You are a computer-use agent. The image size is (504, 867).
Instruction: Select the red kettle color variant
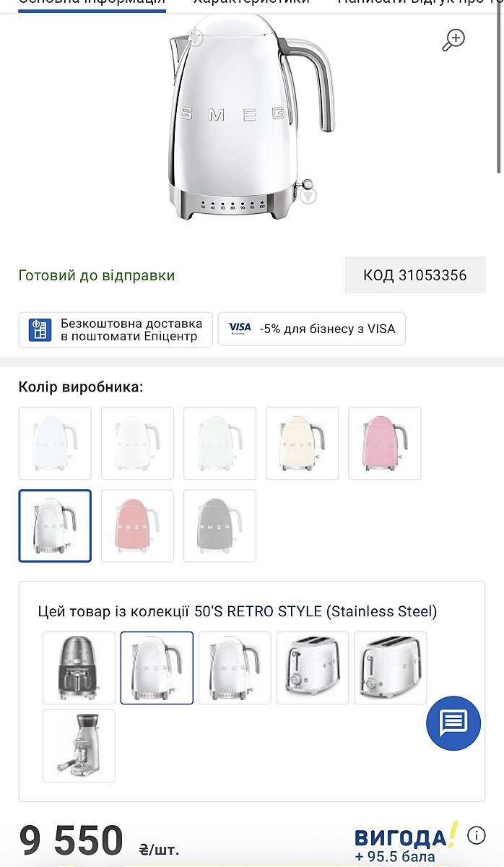point(137,526)
